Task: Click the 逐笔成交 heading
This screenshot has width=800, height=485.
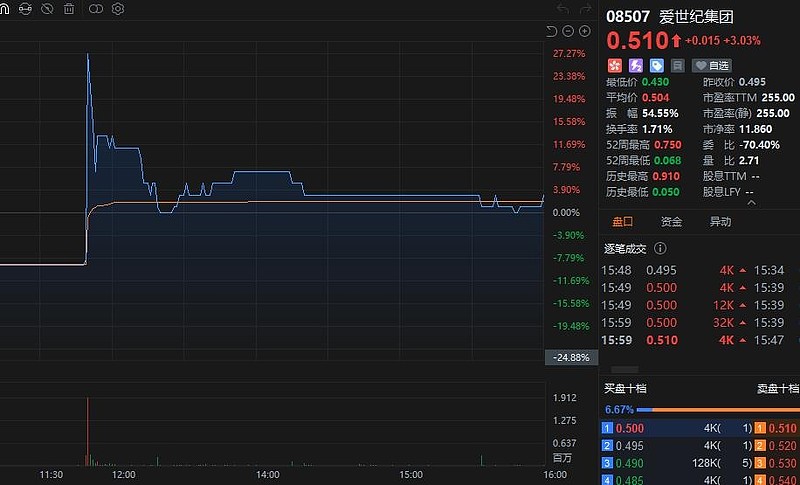Action: point(625,249)
